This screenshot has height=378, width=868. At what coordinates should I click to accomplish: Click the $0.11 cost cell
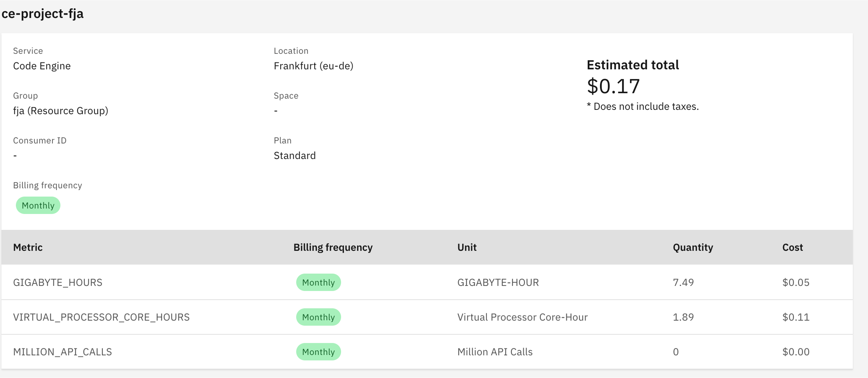(x=795, y=317)
